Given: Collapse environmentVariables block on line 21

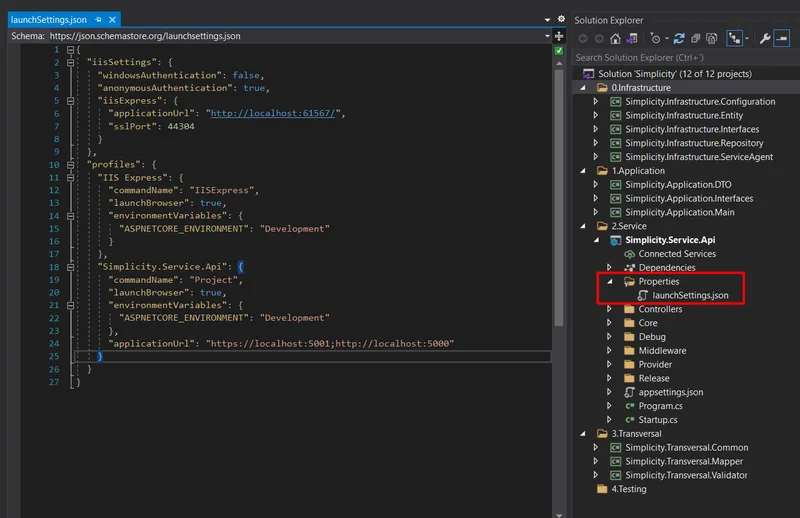Looking at the screenshot, I should tap(70, 305).
